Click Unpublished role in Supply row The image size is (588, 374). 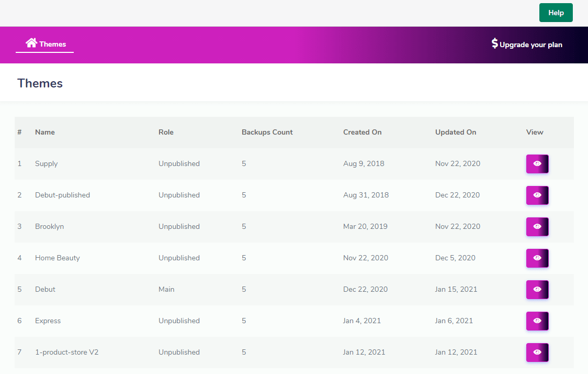(179, 164)
